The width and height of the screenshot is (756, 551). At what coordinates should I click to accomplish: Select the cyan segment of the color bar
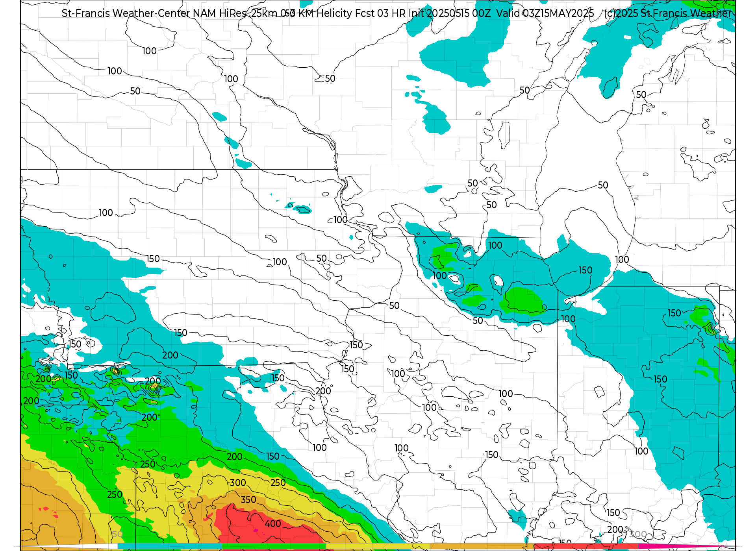(x=169, y=546)
